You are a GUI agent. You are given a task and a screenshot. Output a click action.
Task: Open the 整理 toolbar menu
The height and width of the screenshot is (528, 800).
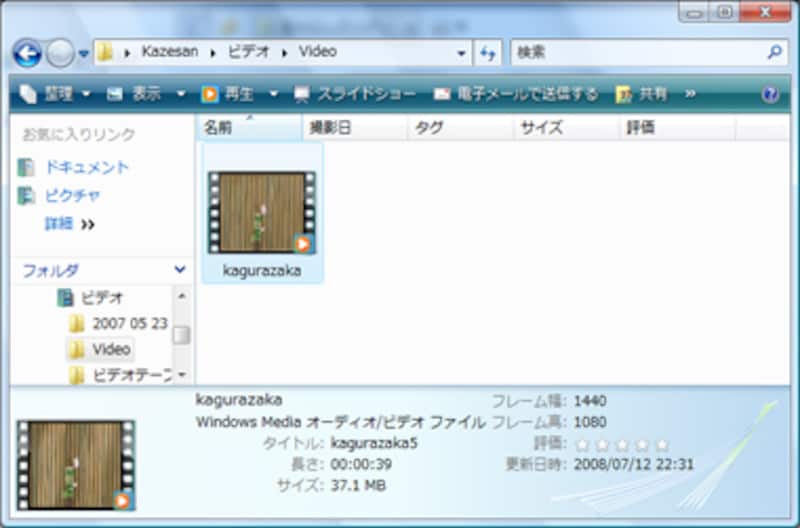[x=55, y=94]
